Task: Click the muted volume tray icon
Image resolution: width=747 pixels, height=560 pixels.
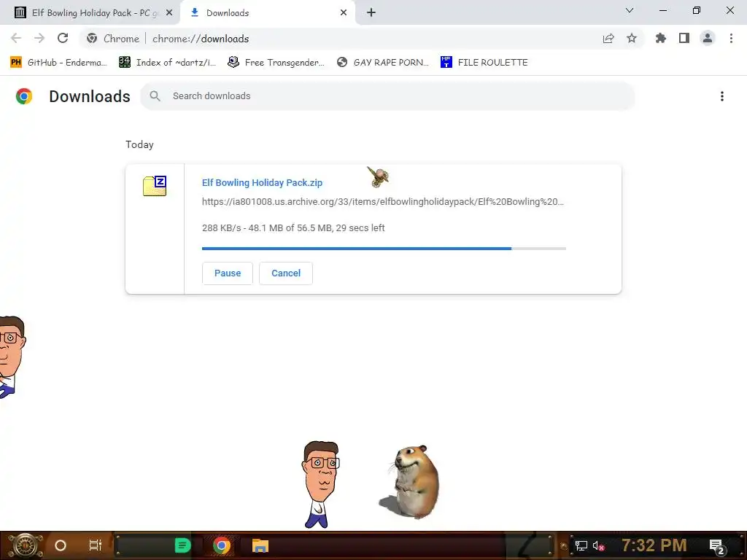Action: [599, 546]
